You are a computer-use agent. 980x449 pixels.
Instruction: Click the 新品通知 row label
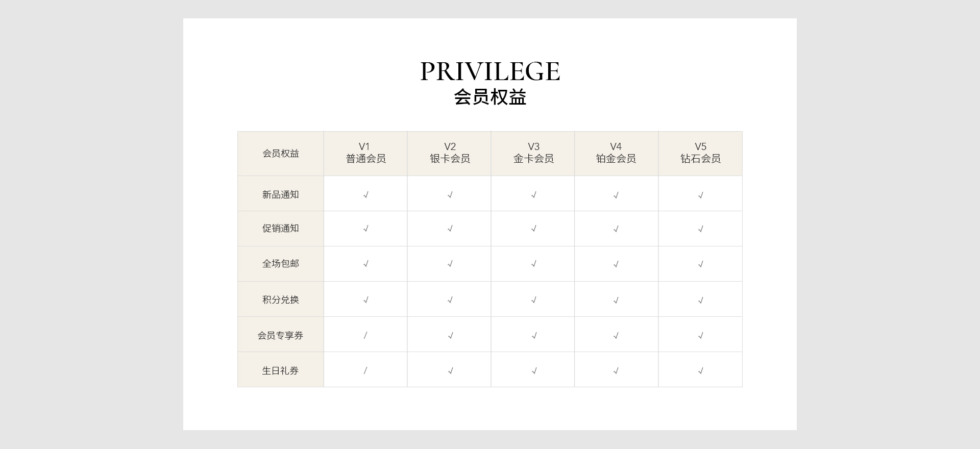(x=281, y=194)
